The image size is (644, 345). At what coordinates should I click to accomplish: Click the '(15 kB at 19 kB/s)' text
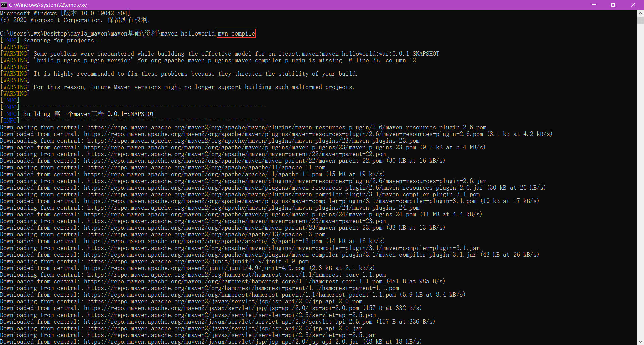pyautogui.click(x=356, y=174)
